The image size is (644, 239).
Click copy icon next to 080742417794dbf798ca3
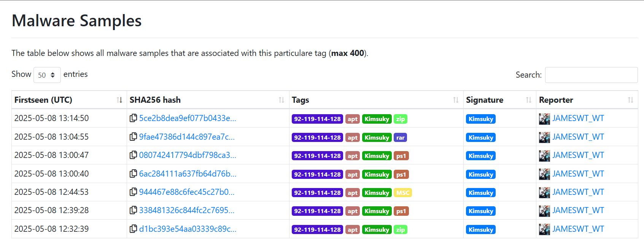(x=133, y=155)
